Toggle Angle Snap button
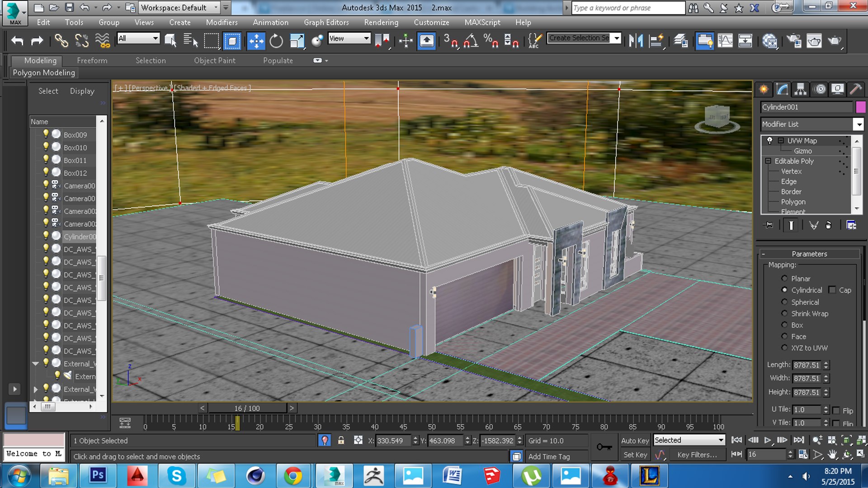 point(471,41)
